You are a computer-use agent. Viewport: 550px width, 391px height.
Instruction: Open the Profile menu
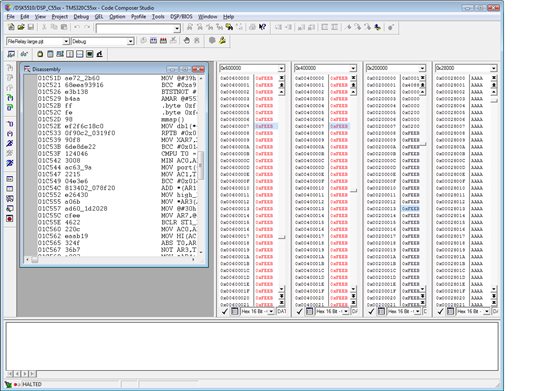[139, 16]
